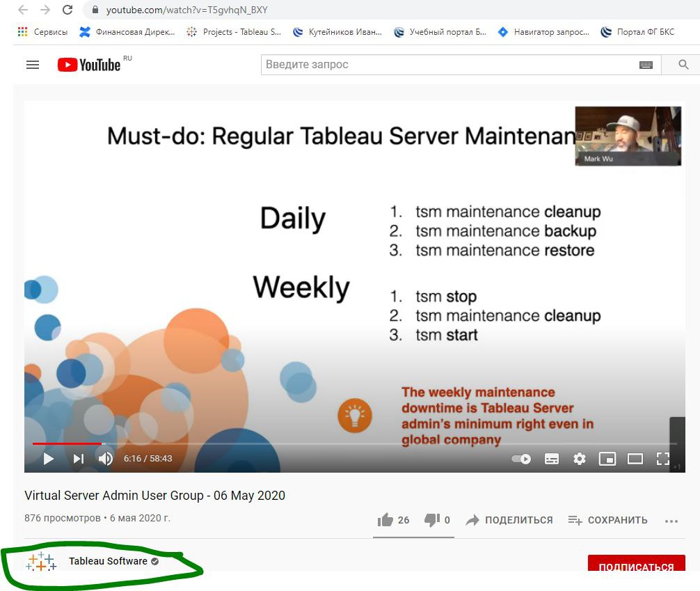Click the video time display 6:16 / 58:43
The image size is (700, 591).
(148, 459)
